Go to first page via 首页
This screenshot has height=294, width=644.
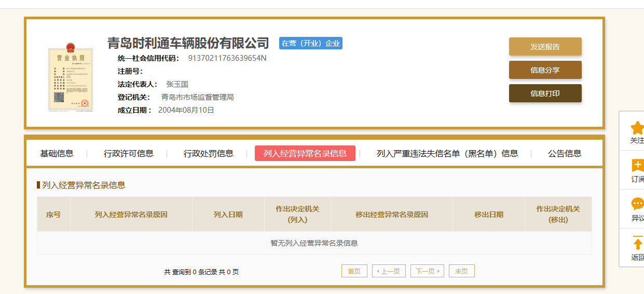[x=354, y=271]
